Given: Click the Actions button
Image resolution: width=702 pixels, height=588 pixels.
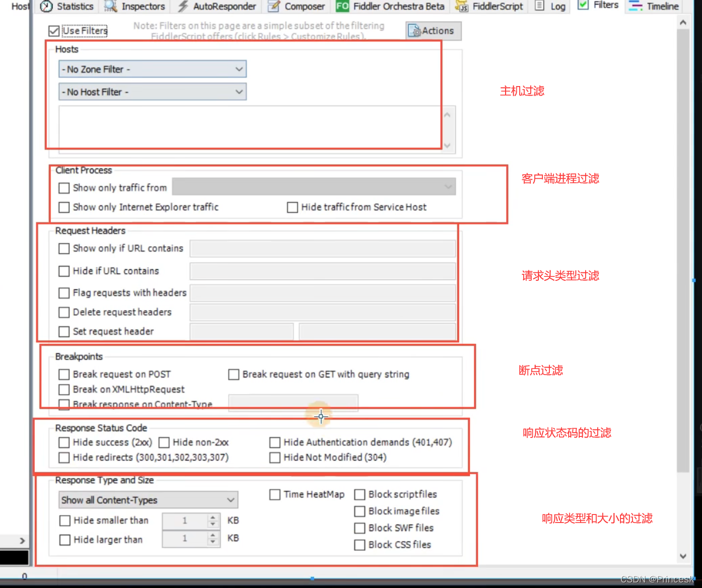Looking at the screenshot, I should coord(433,31).
